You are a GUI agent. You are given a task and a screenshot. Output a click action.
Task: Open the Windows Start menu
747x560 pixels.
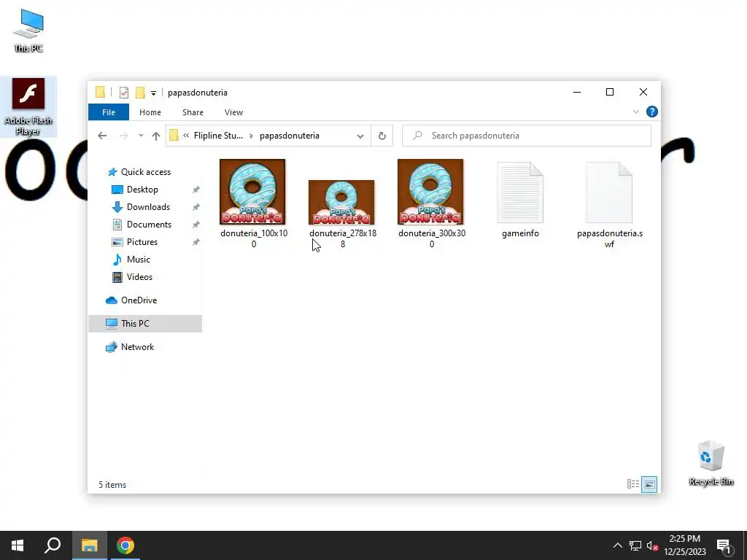(x=18, y=545)
